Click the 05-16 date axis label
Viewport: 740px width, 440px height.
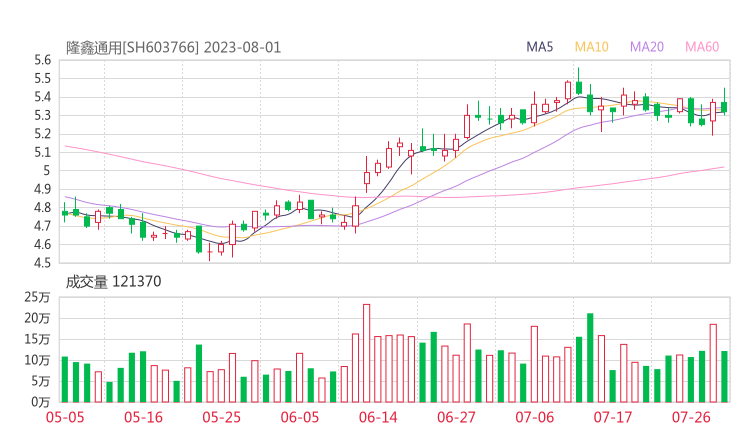pos(143,417)
